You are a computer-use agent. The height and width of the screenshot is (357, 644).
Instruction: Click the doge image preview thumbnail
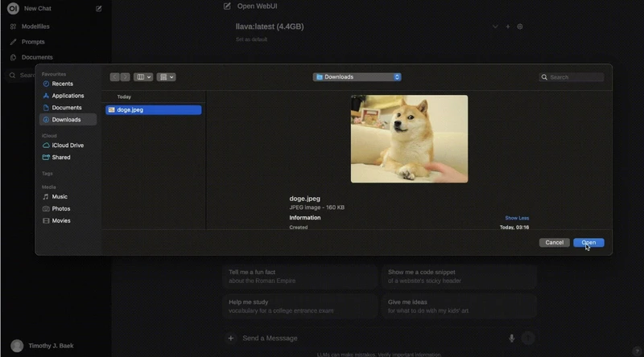pos(409,138)
